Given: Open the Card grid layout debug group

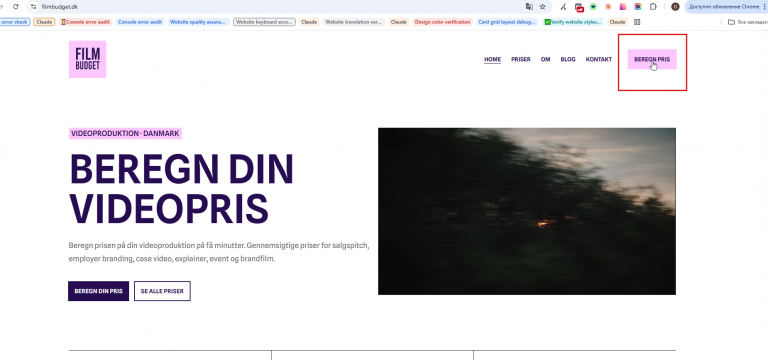Looking at the screenshot, I should coord(507,22).
